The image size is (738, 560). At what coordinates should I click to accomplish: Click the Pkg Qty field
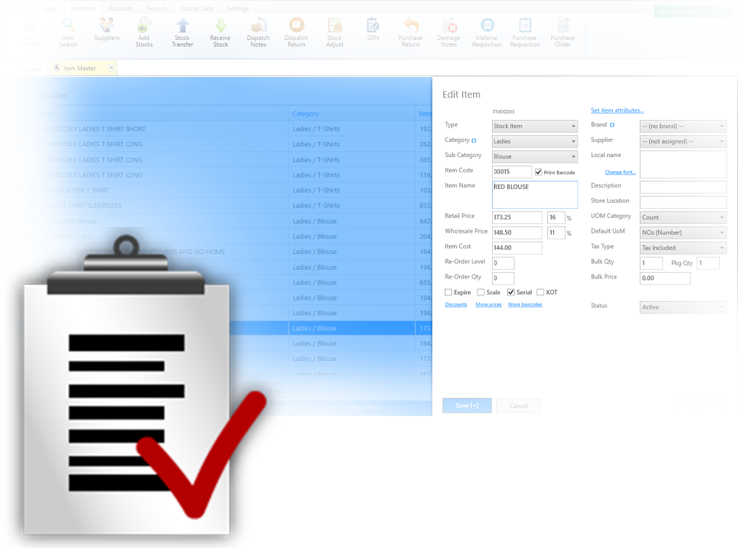(708, 263)
